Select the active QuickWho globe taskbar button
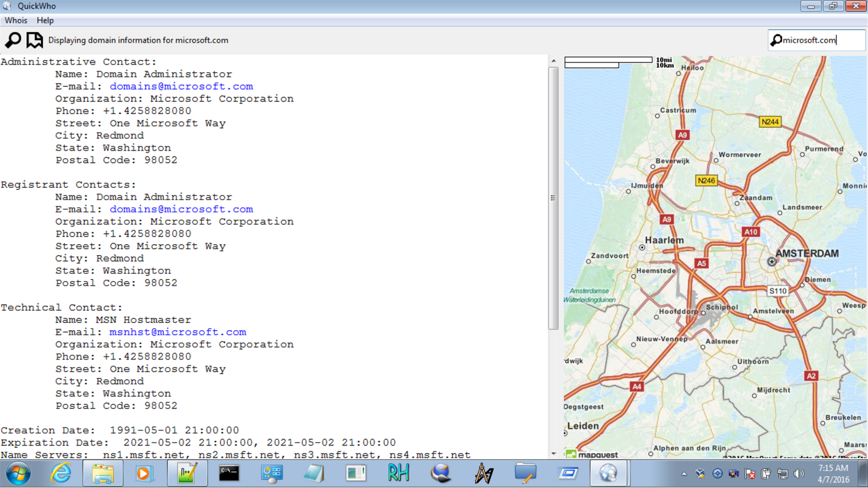The width and height of the screenshot is (868, 488). coord(608,473)
